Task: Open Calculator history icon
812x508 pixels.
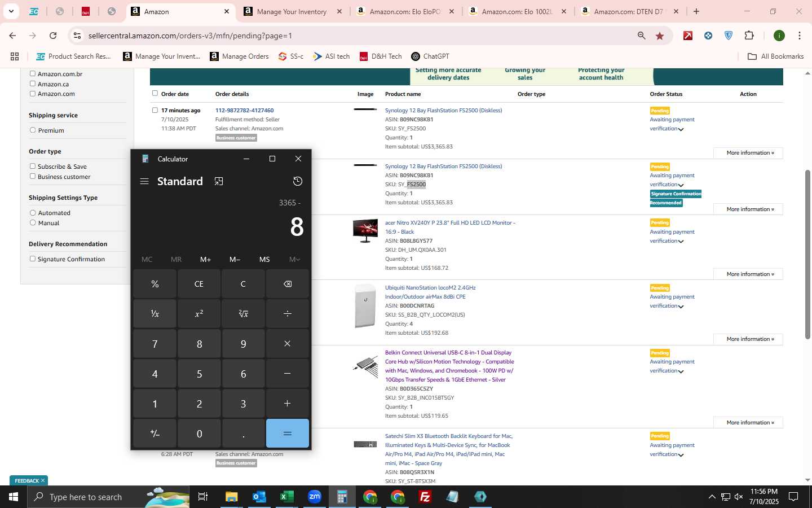Action: click(x=298, y=181)
